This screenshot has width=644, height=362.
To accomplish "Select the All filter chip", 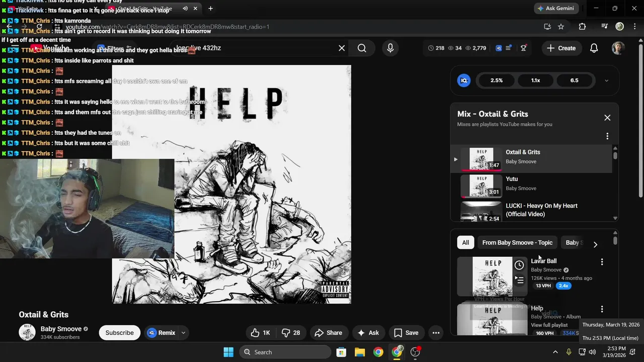I will [465, 243].
